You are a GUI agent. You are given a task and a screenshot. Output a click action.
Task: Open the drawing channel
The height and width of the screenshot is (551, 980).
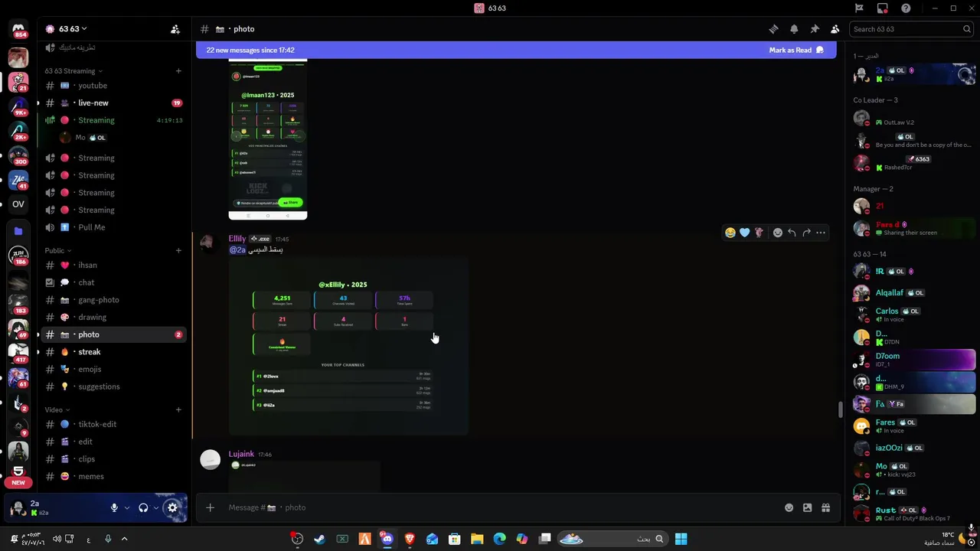[115, 317]
